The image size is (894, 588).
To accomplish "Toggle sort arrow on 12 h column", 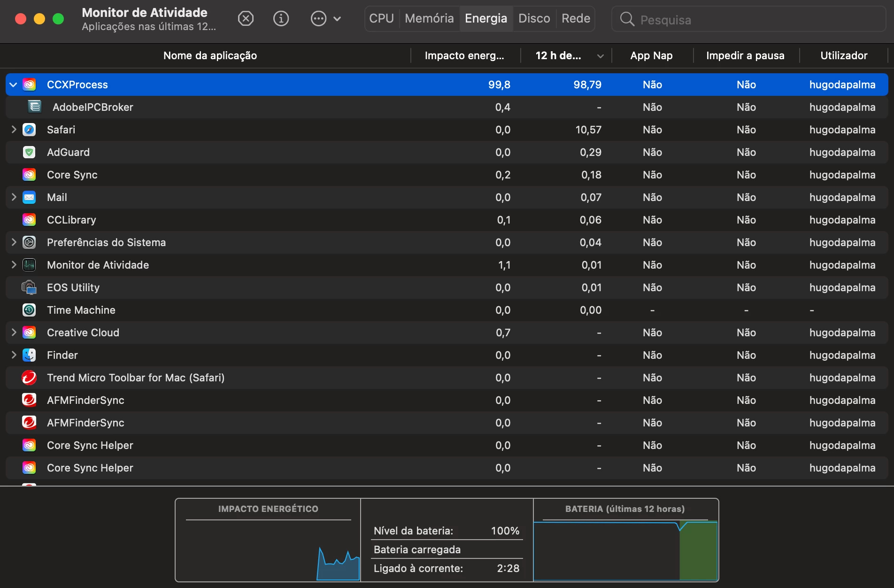I will pyautogui.click(x=600, y=56).
